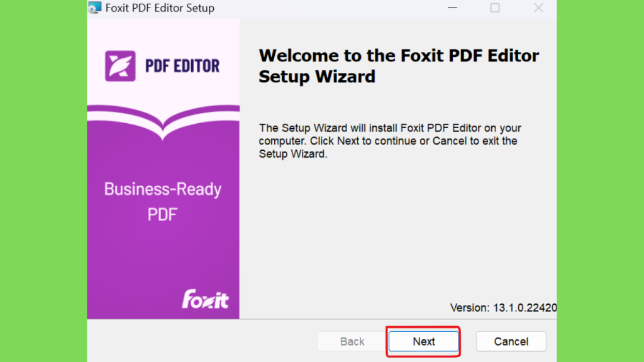This screenshot has height=362, width=644.
Task: Cancel the Foxit PDF Editor installation
Action: (x=511, y=341)
